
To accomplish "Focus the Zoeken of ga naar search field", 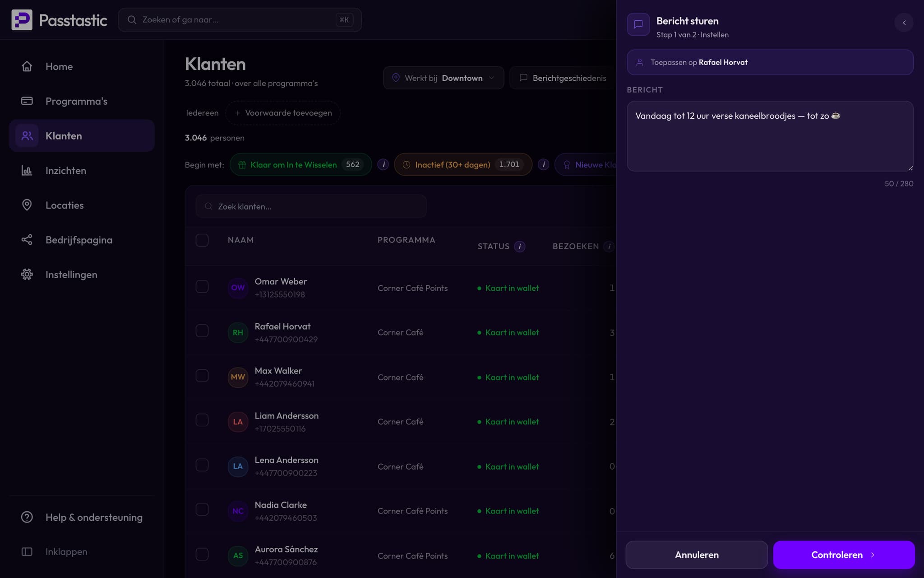I will pyautogui.click(x=240, y=20).
